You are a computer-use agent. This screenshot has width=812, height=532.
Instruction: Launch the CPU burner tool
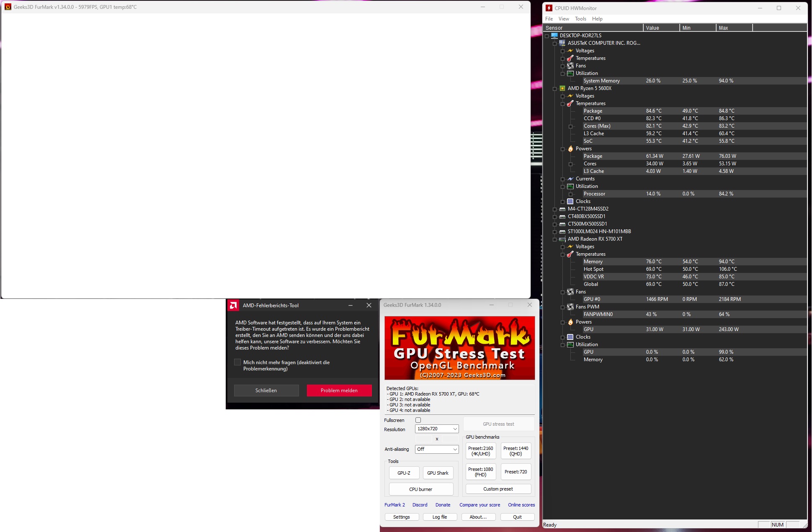[x=420, y=489]
